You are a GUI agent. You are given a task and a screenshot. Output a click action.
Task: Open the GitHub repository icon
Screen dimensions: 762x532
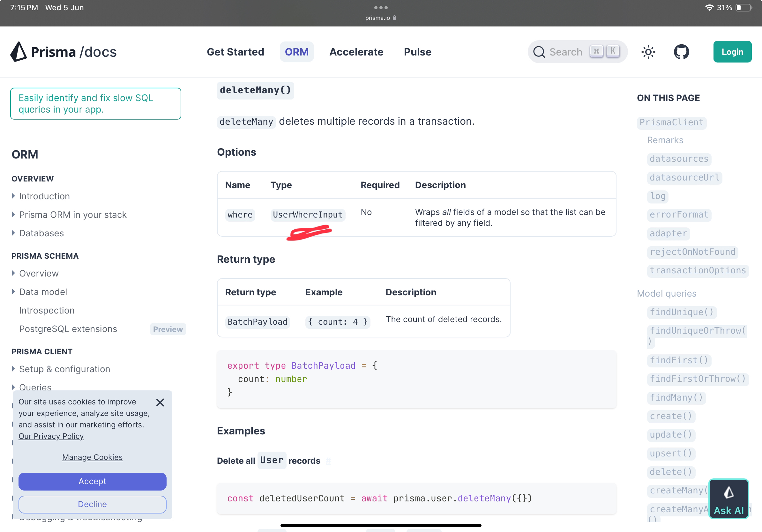681,52
